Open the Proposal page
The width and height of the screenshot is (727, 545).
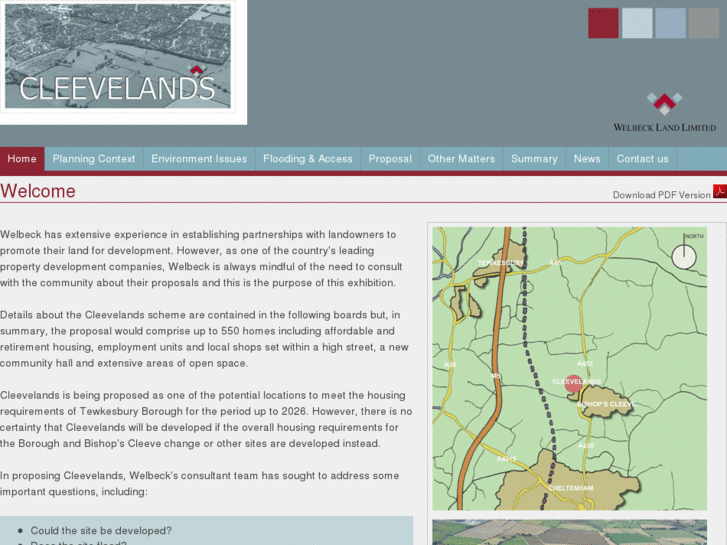pos(390,159)
